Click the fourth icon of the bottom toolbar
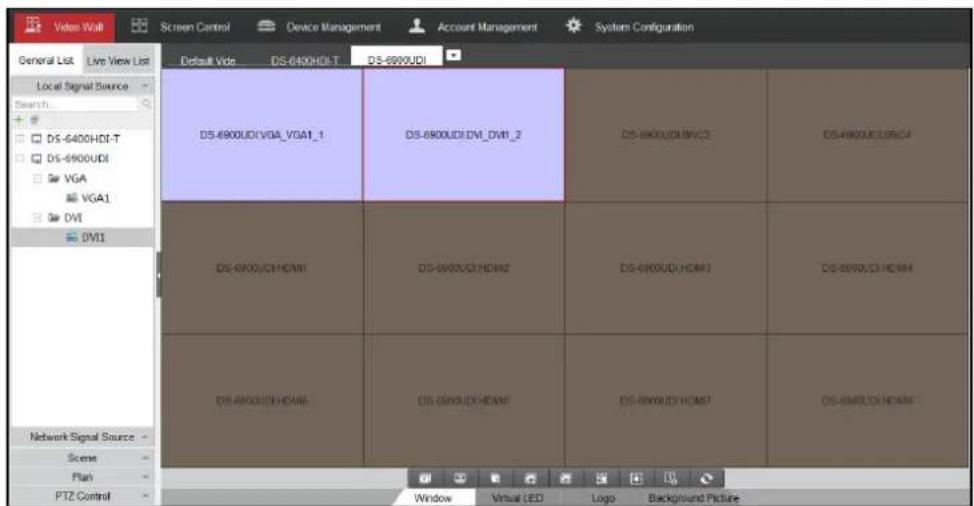974x506 pixels. tap(530, 478)
